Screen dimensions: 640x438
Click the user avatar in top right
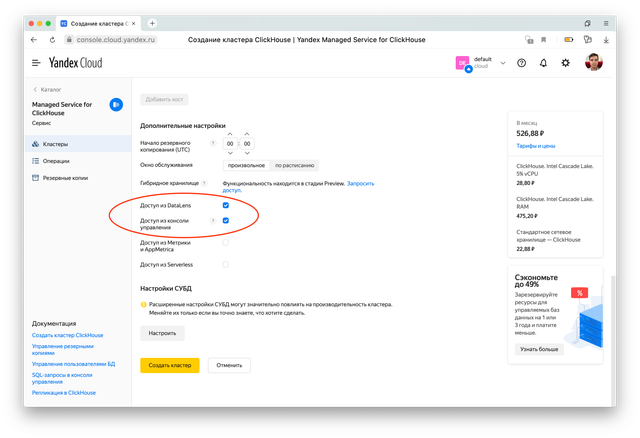594,63
